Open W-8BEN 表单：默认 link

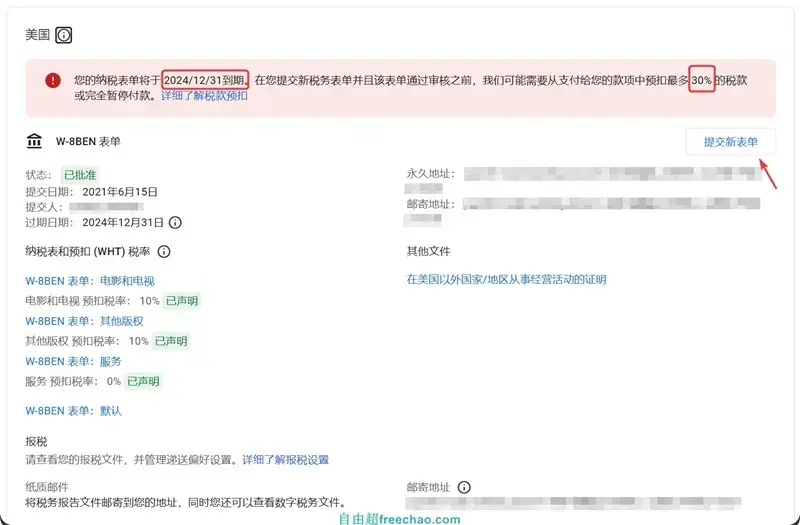coord(73,411)
